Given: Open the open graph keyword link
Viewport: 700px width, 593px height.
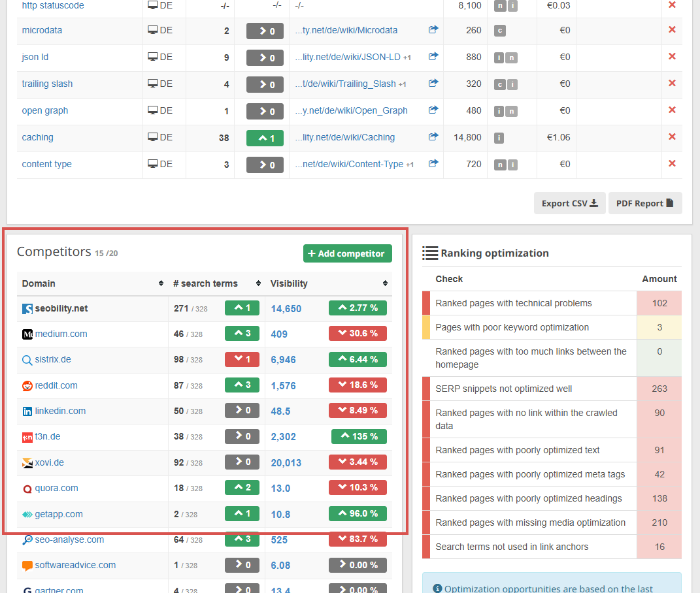Looking at the screenshot, I should tap(44, 110).
